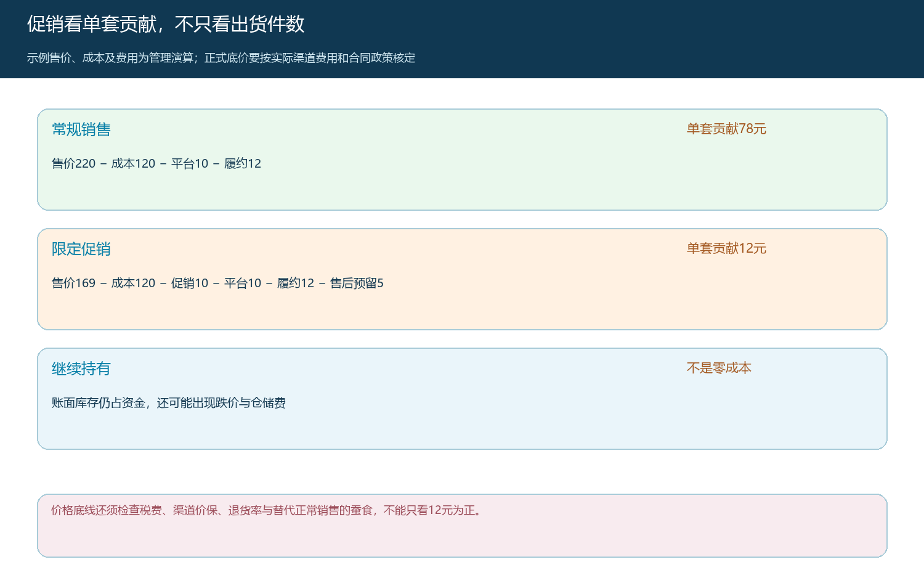924x567 pixels.
Task: Click the 单套贡献12元 label
Action: click(726, 248)
